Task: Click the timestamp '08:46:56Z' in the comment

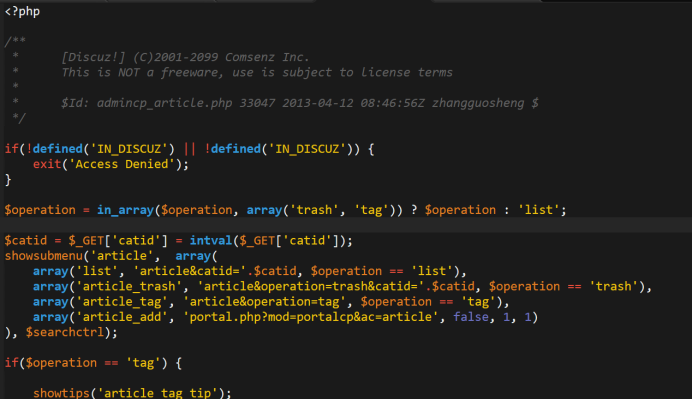Action: pyautogui.click(x=392, y=103)
